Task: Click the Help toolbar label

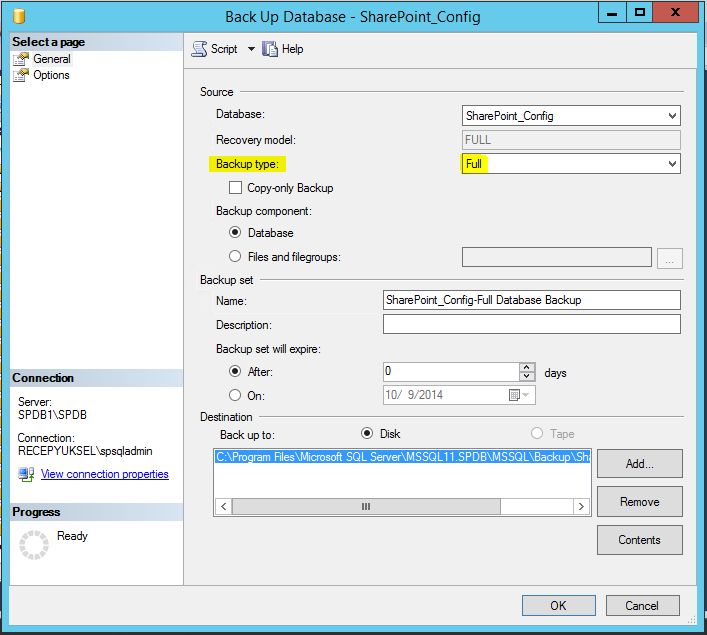Action: (x=292, y=49)
